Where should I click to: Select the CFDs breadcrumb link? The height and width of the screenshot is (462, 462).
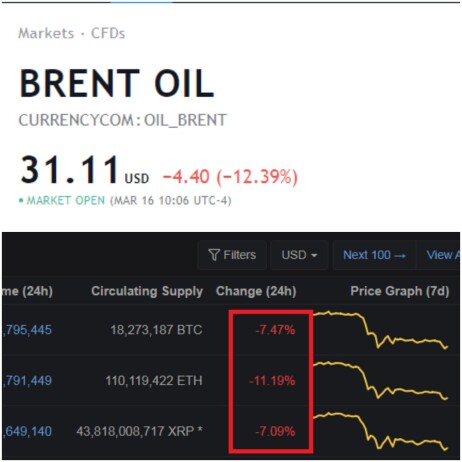[108, 33]
